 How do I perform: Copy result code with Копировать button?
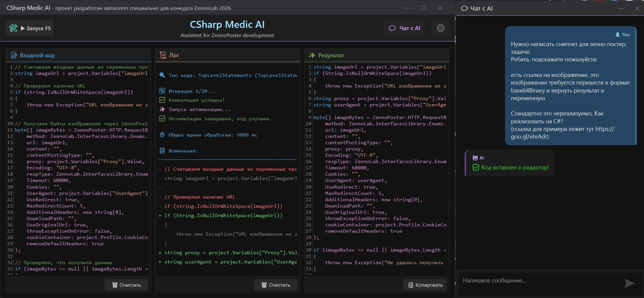pyautogui.click(x=425, y=285)
